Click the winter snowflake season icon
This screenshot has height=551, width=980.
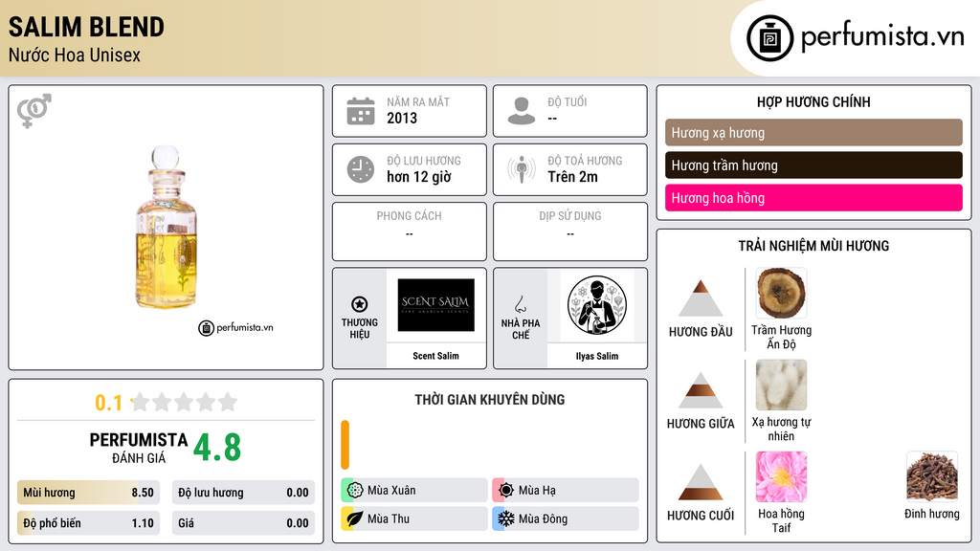[x=506, y=518]
